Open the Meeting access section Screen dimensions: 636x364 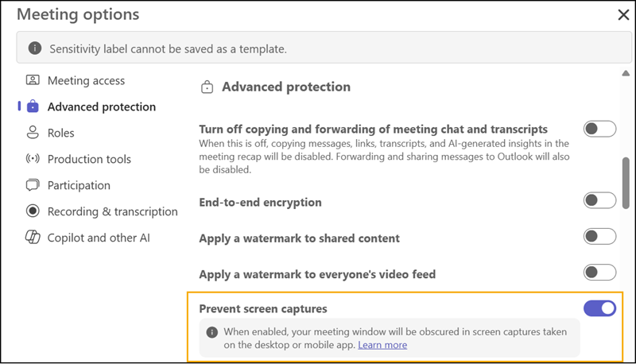tap(86, 80)
